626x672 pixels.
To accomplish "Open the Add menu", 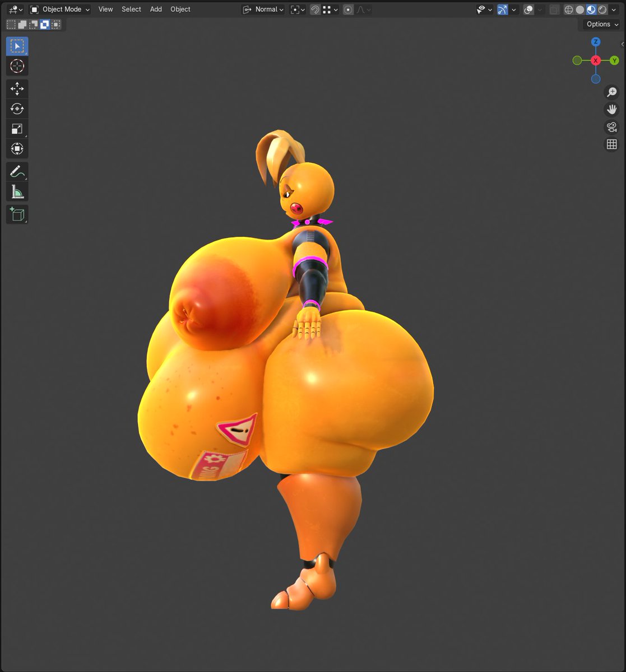I will point(156,10).
